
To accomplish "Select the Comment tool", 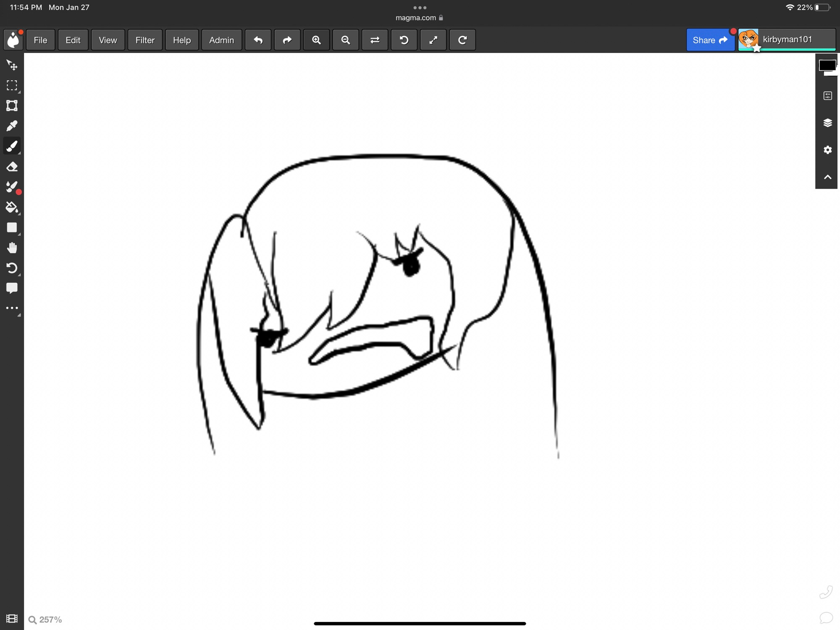I will 12,288.
